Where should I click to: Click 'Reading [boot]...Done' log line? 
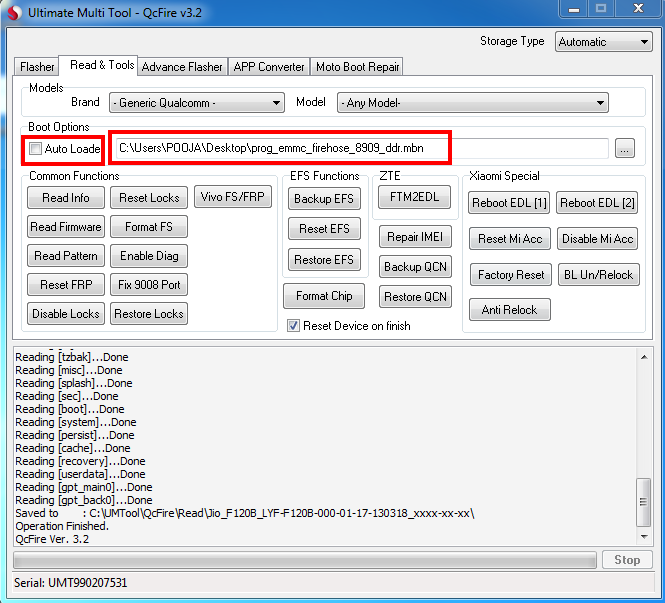pyautogui.click(x=70, y=409)
